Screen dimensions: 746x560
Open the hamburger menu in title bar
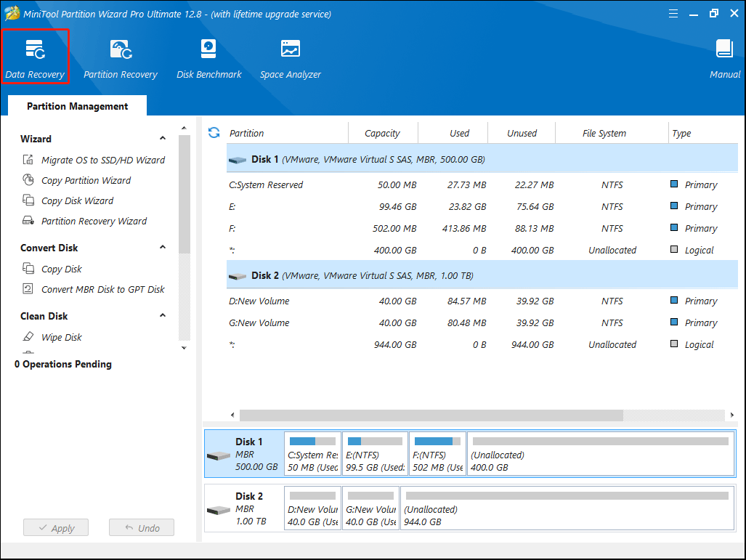point(673,13)
